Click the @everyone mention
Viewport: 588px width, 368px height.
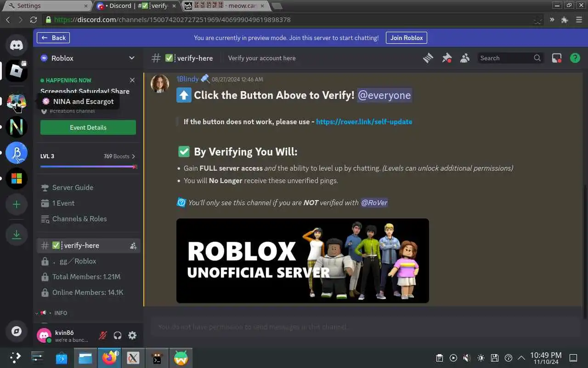tap(384, 95)
